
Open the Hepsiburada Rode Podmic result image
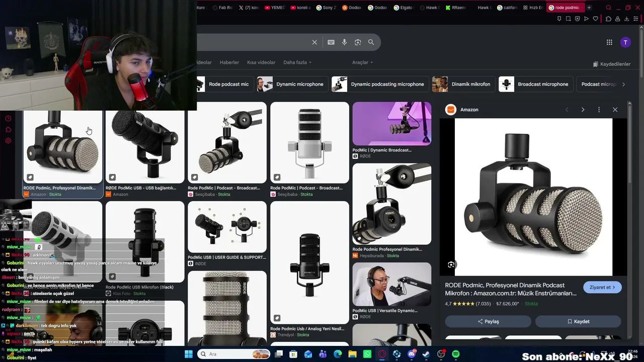click(x=392, y=204)
